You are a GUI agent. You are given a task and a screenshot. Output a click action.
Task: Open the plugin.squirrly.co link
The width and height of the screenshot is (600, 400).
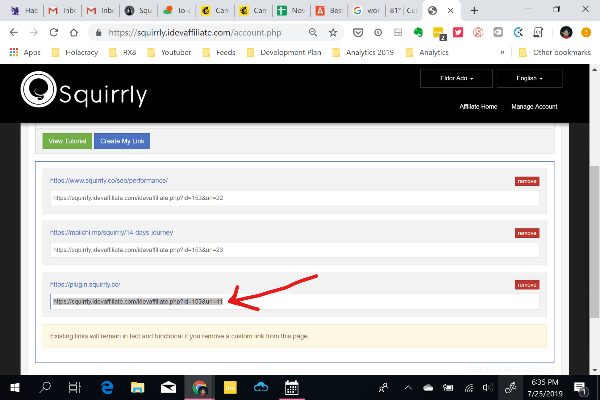click(x=85, y=284)
